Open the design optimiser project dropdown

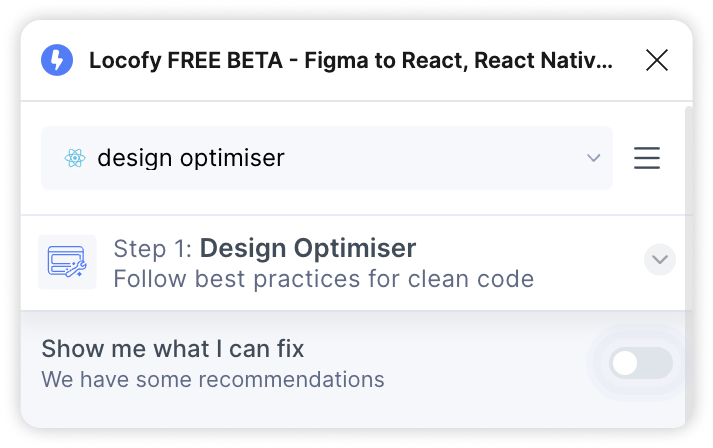point(326,158)
